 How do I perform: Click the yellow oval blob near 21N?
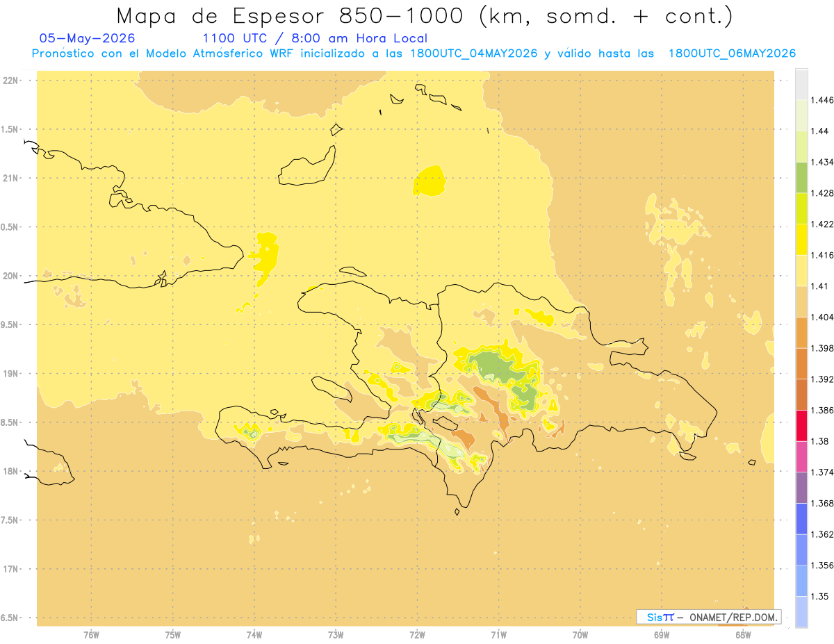(428, 181)
